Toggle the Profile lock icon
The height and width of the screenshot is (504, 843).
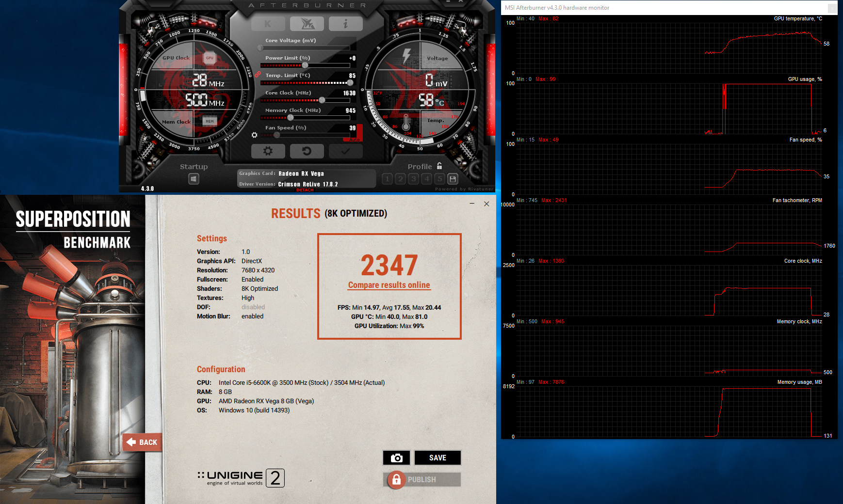(439, 166)
